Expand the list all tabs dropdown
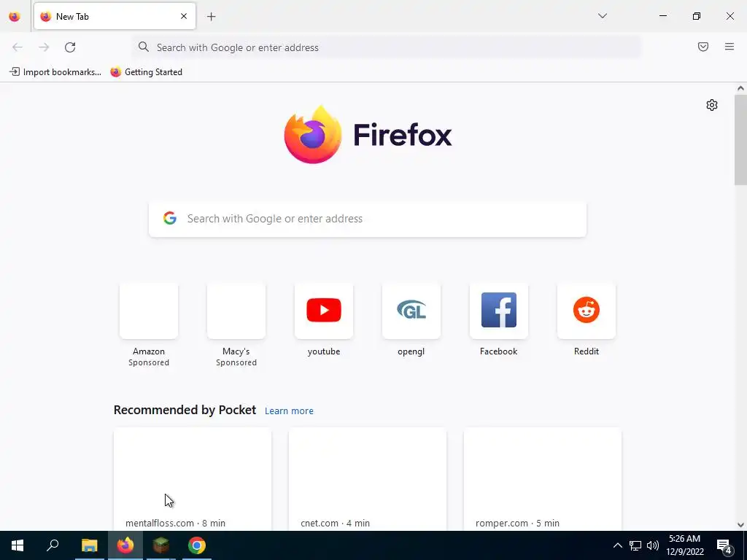747x560 pixels. 602,16
